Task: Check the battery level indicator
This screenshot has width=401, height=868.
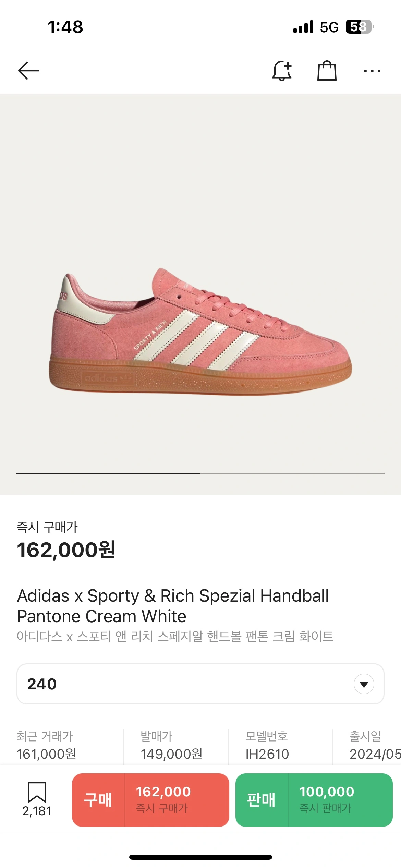Action: [x=359, y=27]
